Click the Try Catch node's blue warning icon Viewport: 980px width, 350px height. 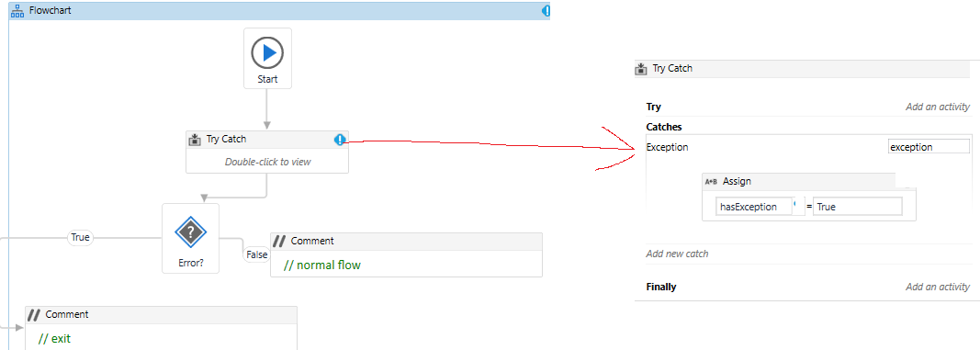(340, 140)
